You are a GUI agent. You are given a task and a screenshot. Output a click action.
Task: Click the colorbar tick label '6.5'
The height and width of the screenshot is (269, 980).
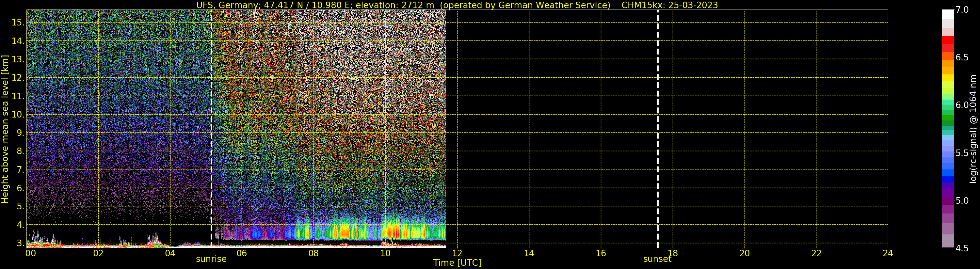(x=962, y=57)
